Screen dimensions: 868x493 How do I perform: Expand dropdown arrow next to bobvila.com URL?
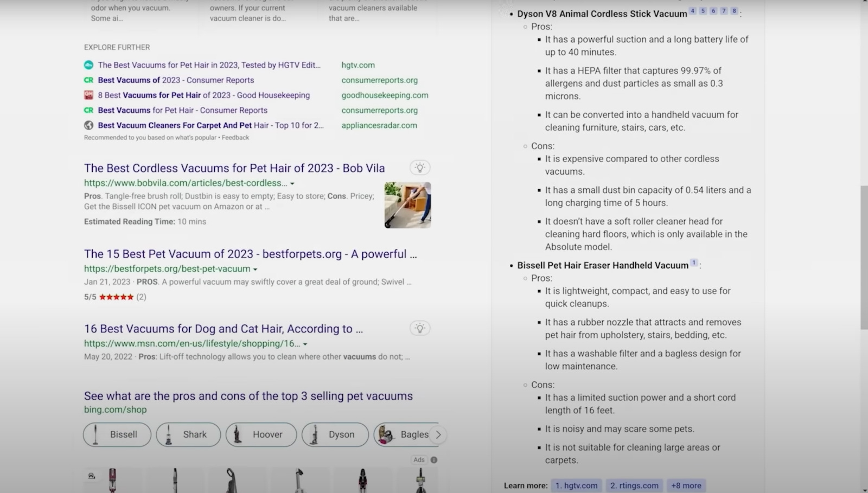pyautogui.click(x=292, y=184)
